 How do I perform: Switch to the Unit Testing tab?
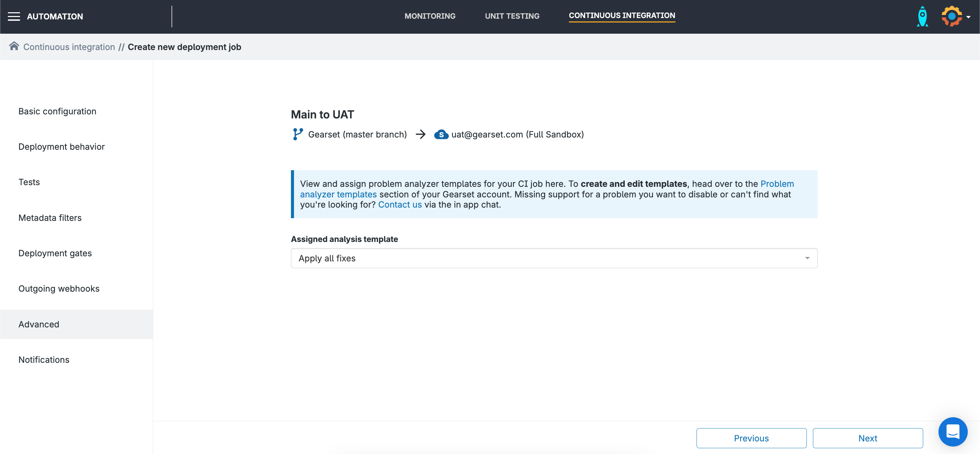click(512, 16)
